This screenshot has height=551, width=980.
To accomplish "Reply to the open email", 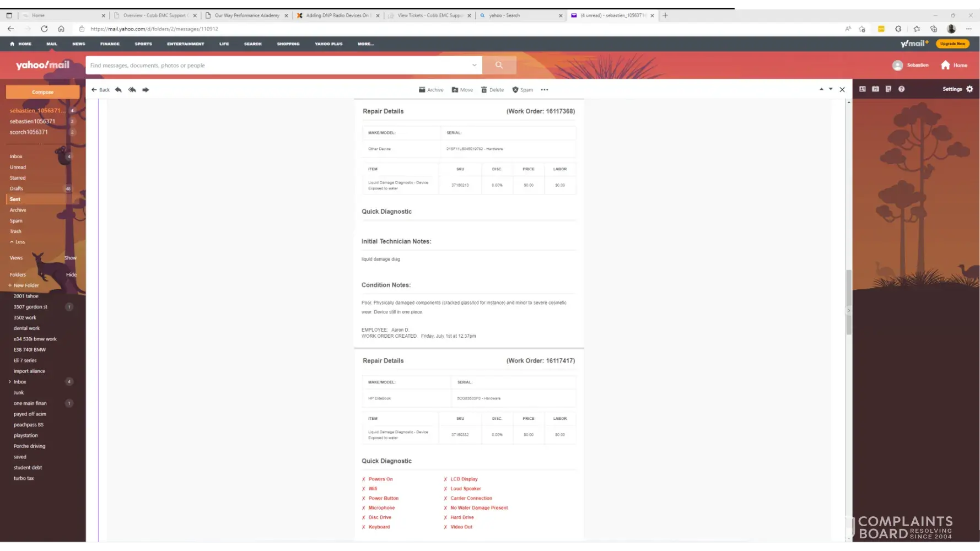I will [119, 90].
